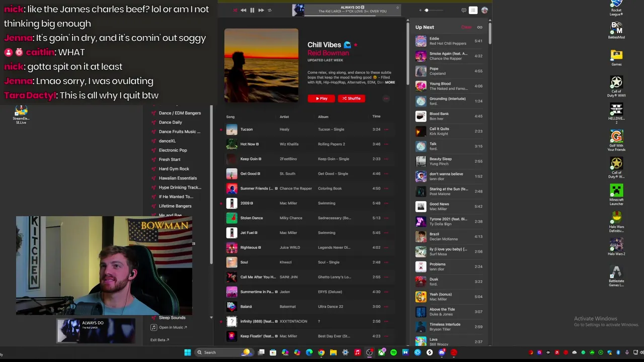Select Eddie by Red Hot Chili Peppers in queue
This screenshot has width=644, height=362.
click(449, 41)
